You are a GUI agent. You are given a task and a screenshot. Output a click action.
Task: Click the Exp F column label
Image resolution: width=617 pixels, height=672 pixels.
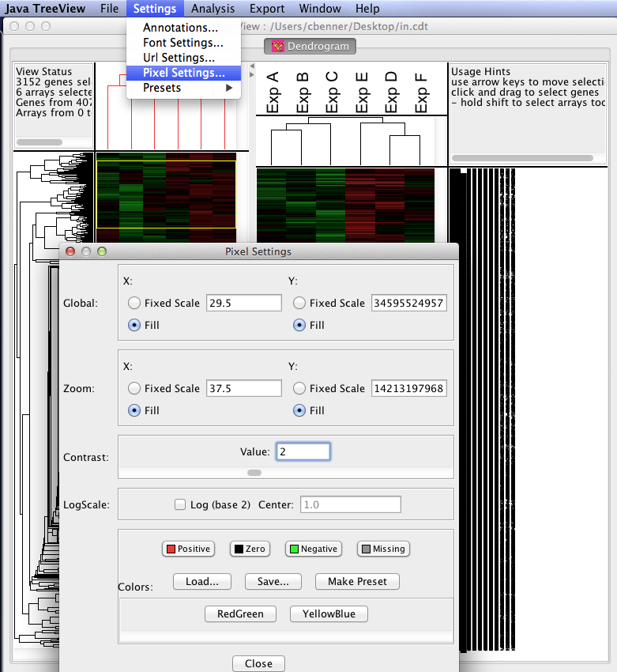pos(421,92)
